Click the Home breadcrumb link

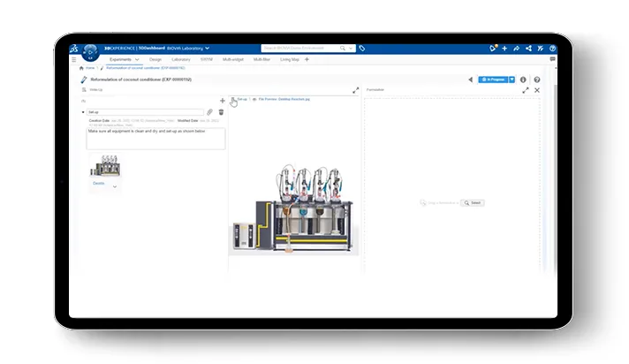coord(90,68)
